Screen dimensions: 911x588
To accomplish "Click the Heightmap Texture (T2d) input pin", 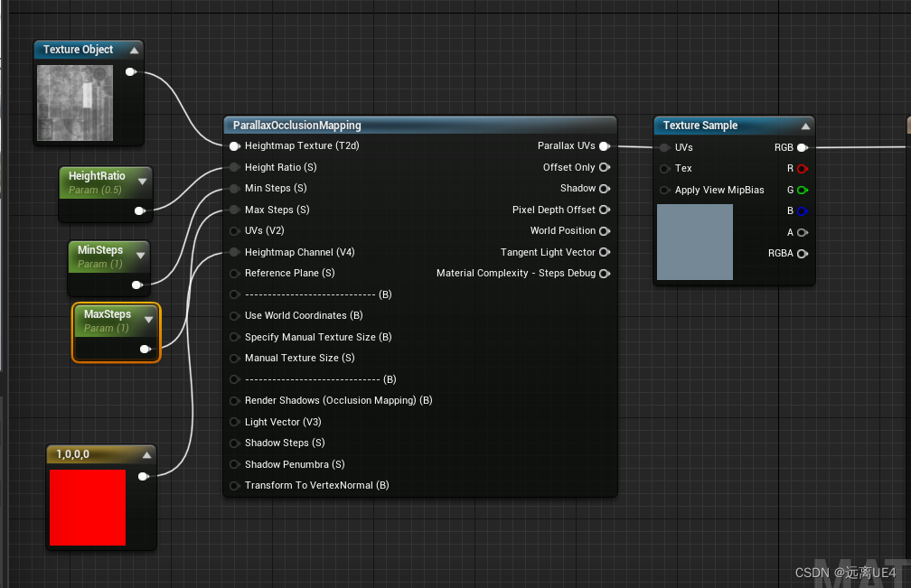I will pyautogui.click(x=235, y=146).
